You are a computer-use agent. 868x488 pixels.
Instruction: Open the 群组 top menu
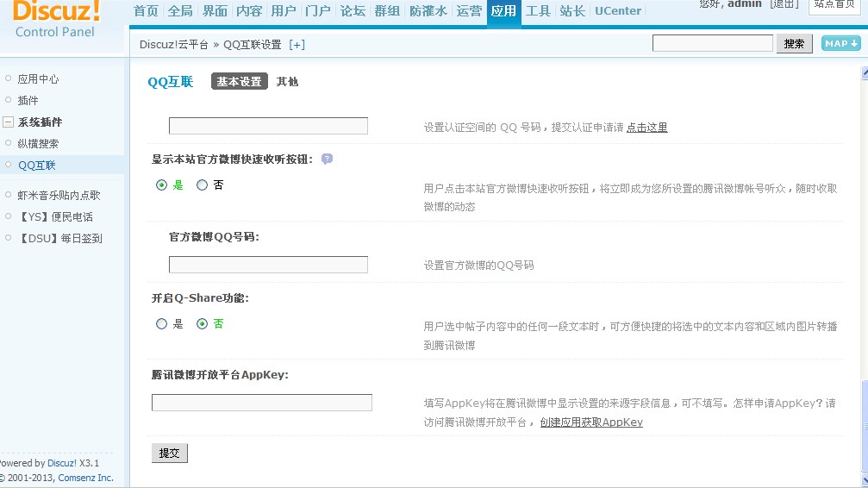click(387, 11)
